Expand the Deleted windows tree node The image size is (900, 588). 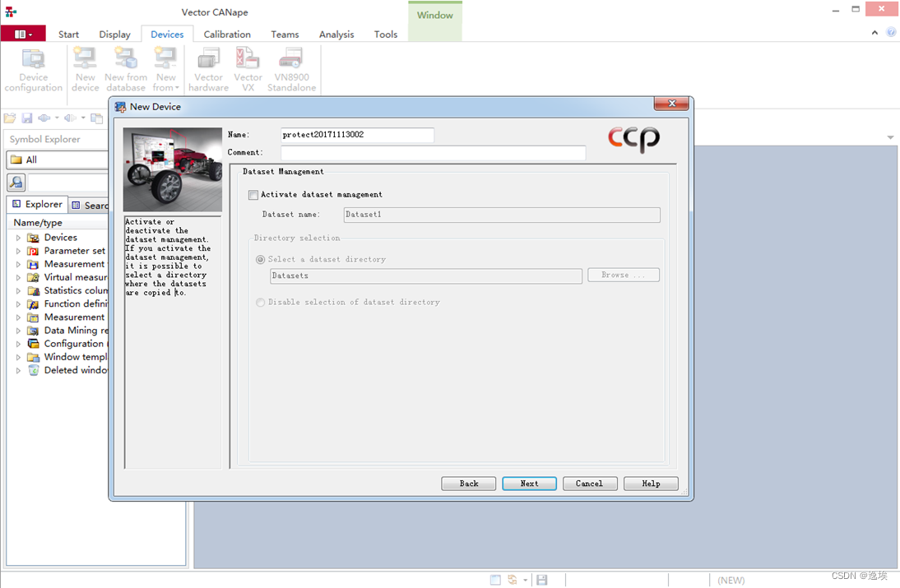18,371
